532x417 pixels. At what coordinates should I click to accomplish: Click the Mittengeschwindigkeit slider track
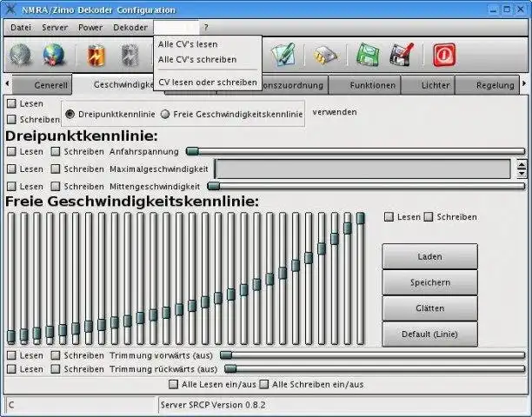367,186
